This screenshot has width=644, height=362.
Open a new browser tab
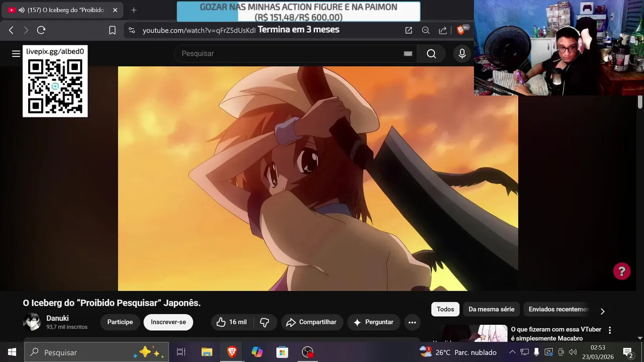[x=134, y=10]
